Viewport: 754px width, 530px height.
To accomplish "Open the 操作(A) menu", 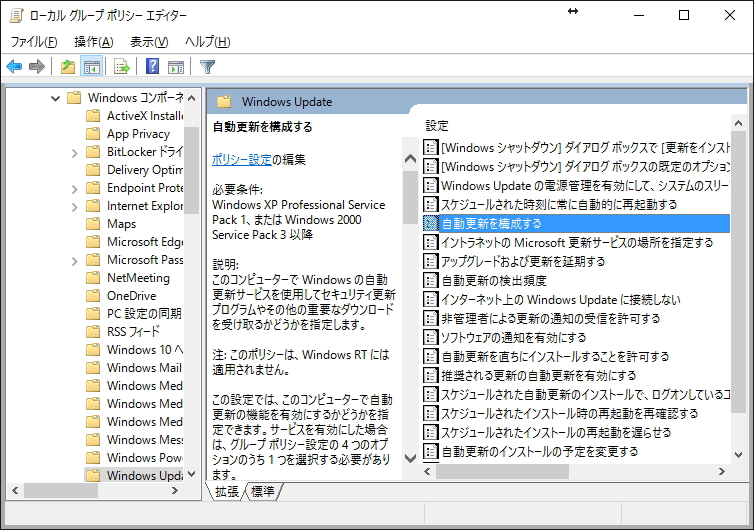I will 94,42.
